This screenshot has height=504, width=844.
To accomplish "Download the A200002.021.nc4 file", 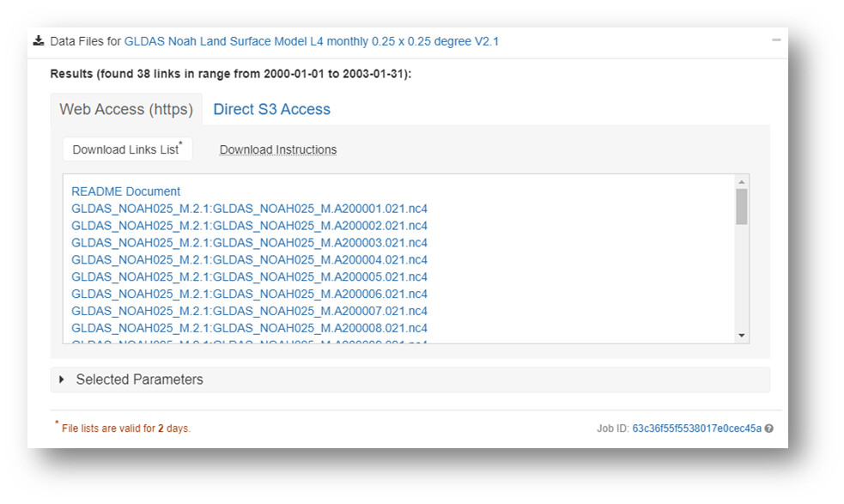I will coord(249,226).
